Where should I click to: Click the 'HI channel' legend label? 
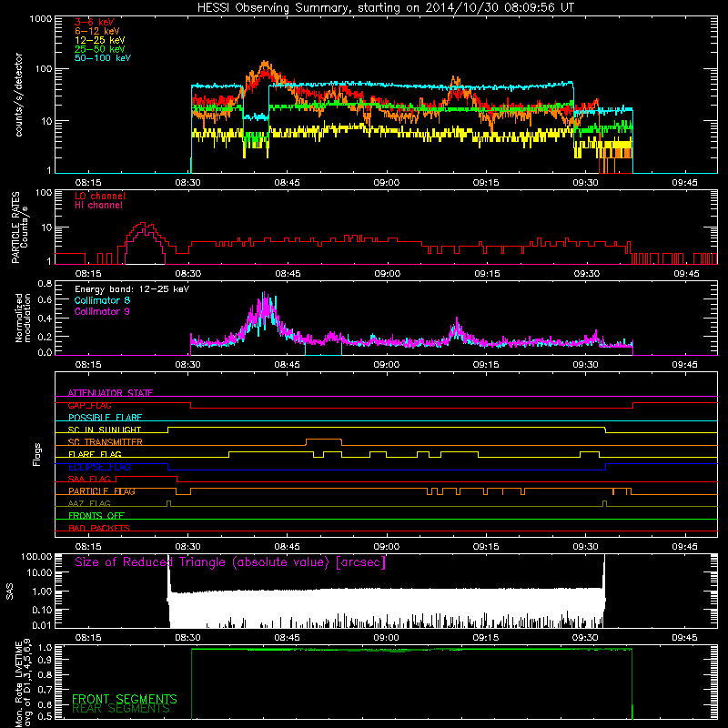coord(98,206)
